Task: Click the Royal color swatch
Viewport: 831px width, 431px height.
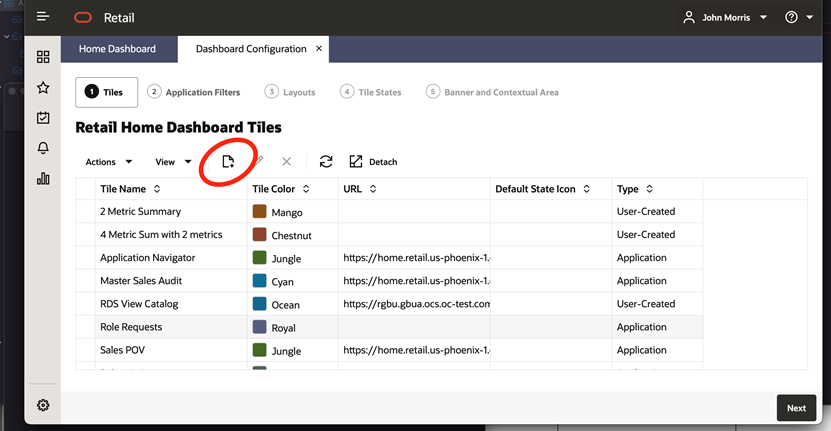Action: [259, 327]
